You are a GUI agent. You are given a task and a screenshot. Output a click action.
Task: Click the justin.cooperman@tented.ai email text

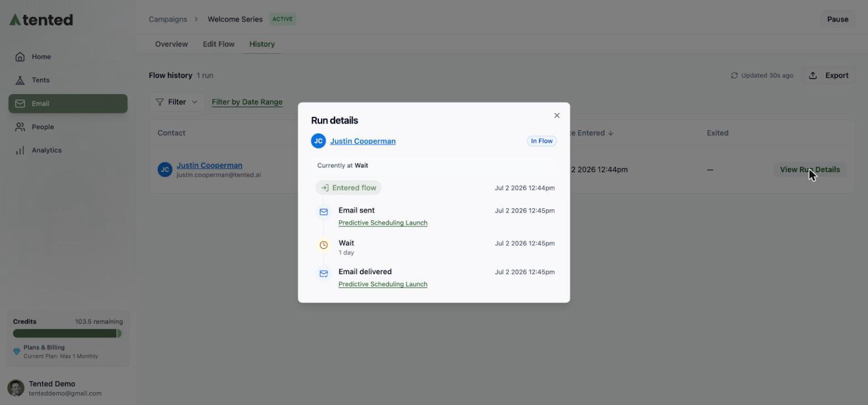[x=219, y=175]
